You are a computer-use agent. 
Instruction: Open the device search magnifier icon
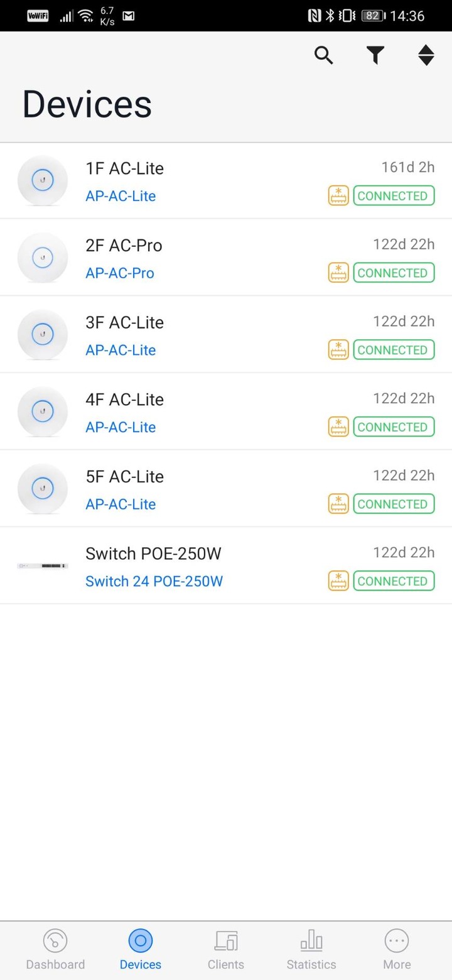coord(324,56)
